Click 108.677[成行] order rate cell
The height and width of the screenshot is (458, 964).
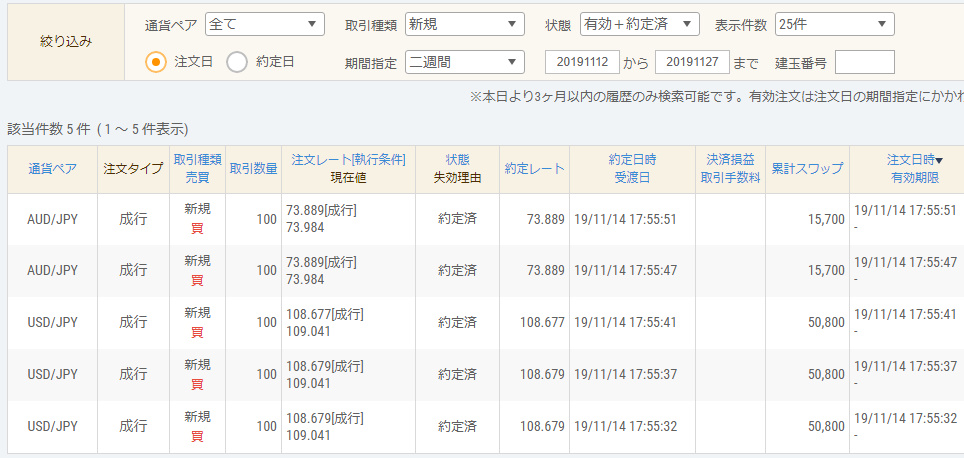[325, 315]
